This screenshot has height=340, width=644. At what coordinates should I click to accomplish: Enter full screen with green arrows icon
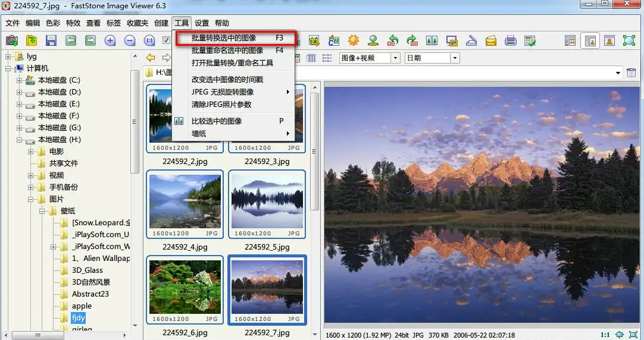pyautogui.click(x=629, y=40)
